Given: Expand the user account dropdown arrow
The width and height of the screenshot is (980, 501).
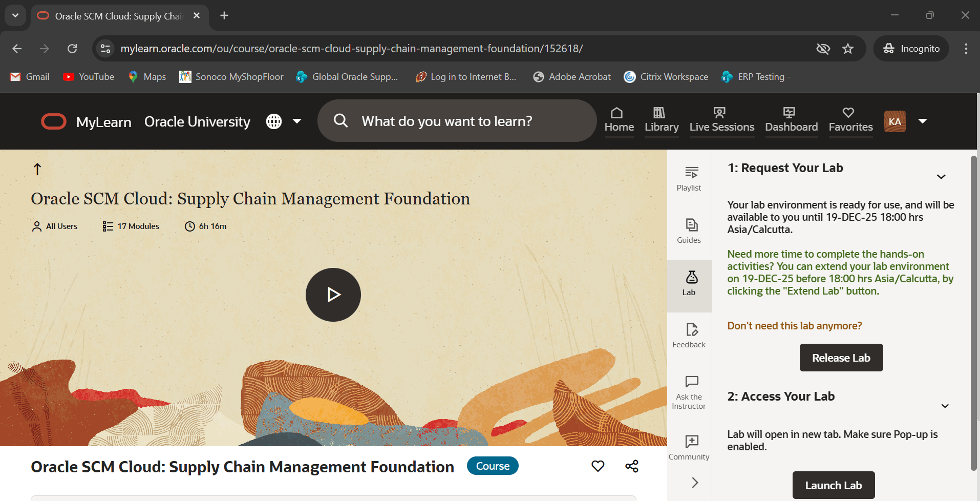Looking at the screenshot, I should tap(923, 121).
